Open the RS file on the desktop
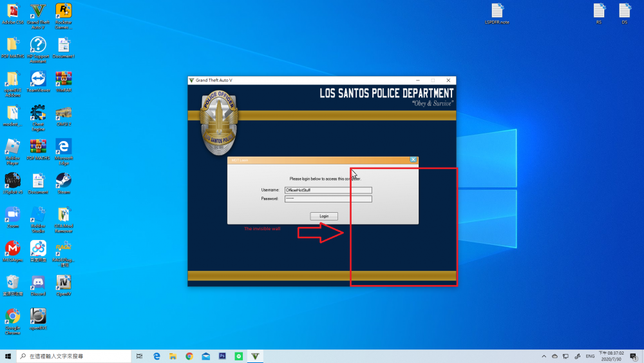 click(x=599, y=14)
